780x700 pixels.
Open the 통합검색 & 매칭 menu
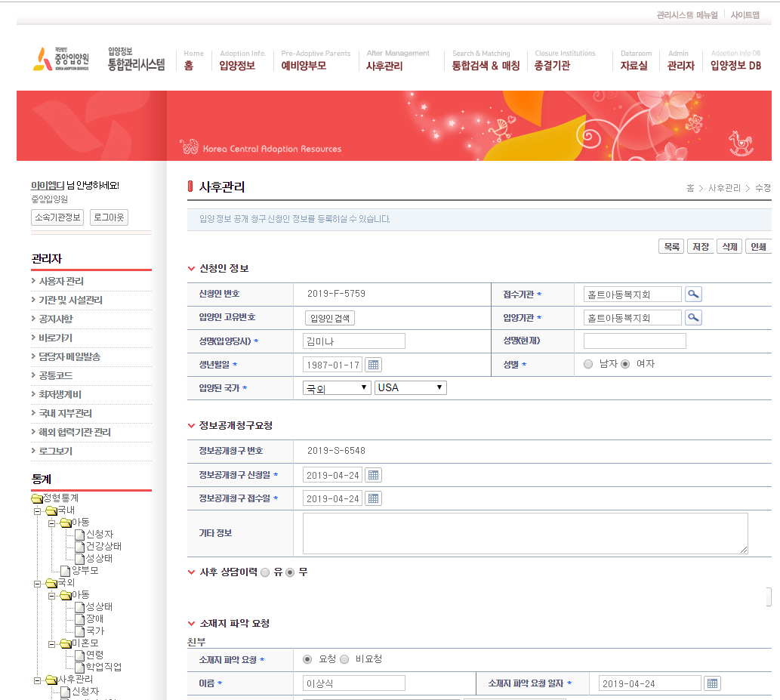click(x=486, y=66)
